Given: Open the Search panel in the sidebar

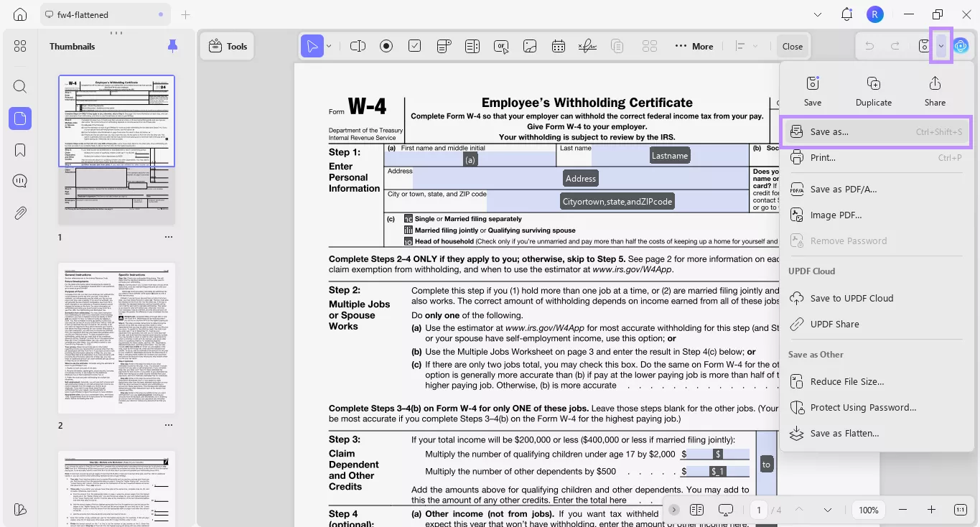Looking at the screenshot, I should point(19,86).
